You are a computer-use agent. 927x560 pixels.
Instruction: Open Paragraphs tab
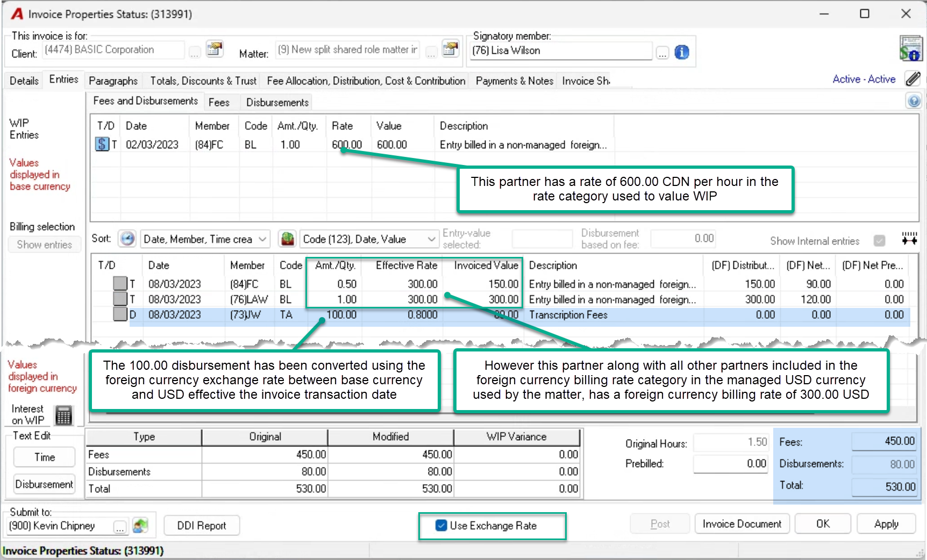pyautogui.click(x=113, y=81)
